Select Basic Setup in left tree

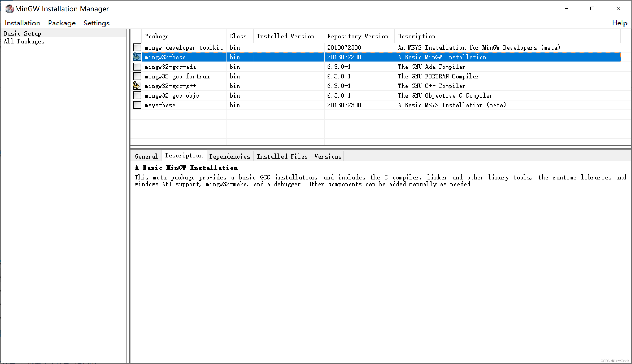[x=22, y=33]
